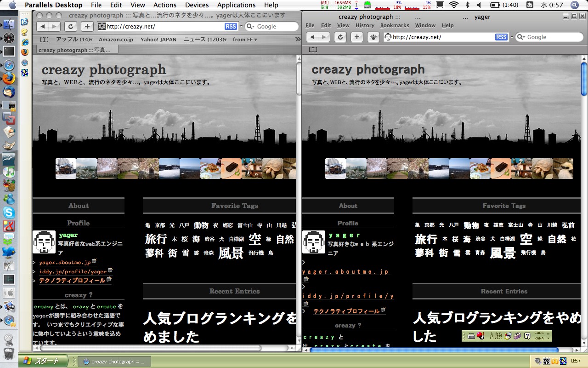Click the bug report icon in right Safari toolbar
This screenshot has height=368, width=588.
(374, 37)
